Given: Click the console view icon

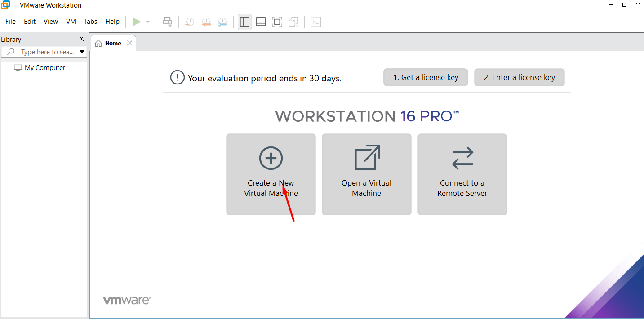Looking at the screenshot, I should coord(316,22).
